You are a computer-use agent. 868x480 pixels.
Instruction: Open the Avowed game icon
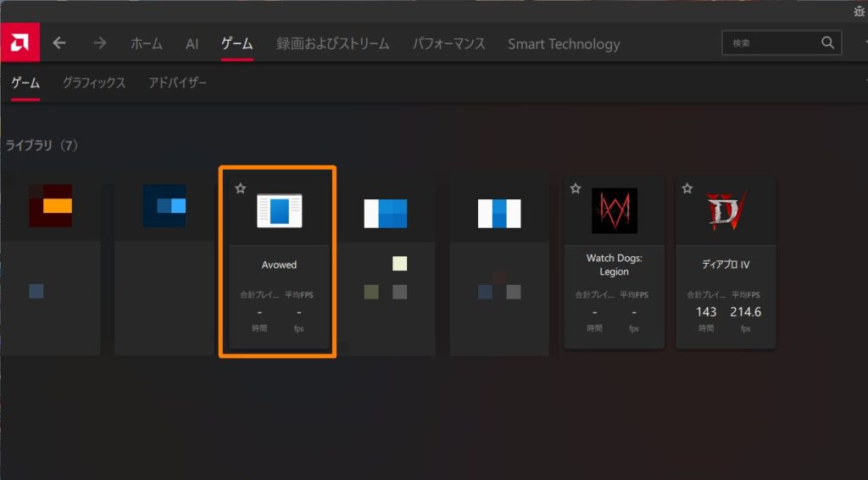[280, 210]
